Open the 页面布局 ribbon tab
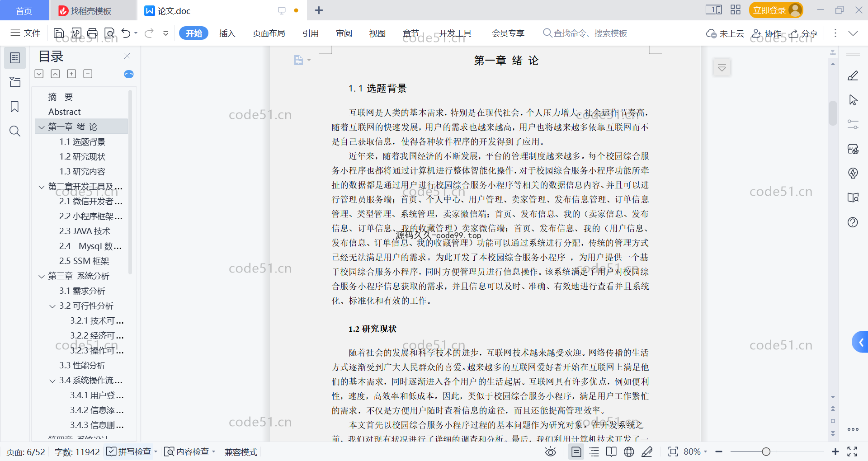This screenshot has height=461, width=868. [x=269, y=33]
